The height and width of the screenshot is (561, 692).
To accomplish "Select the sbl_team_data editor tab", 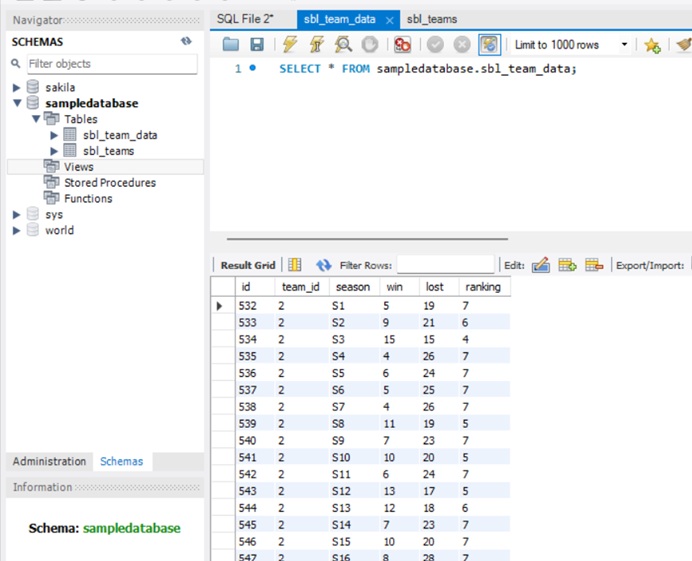I will (x=339, y=19).
